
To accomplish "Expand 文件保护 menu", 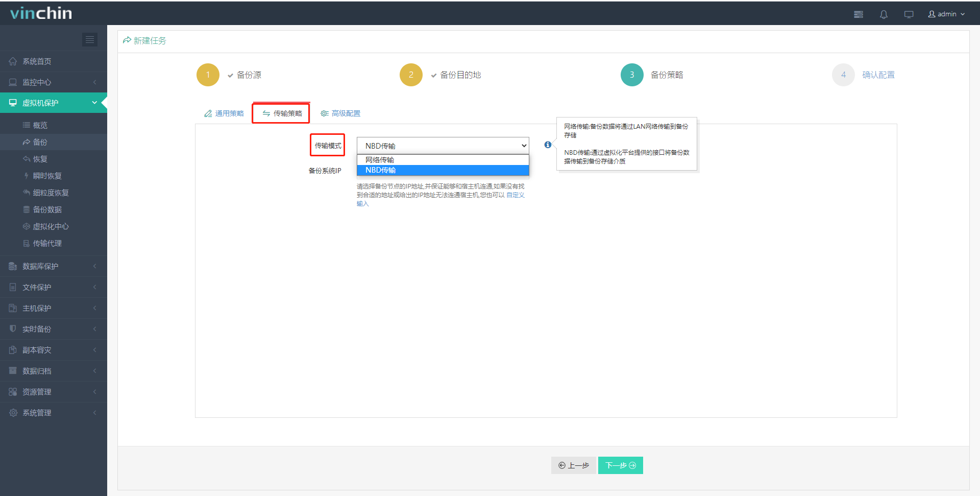I will point(54,287).
